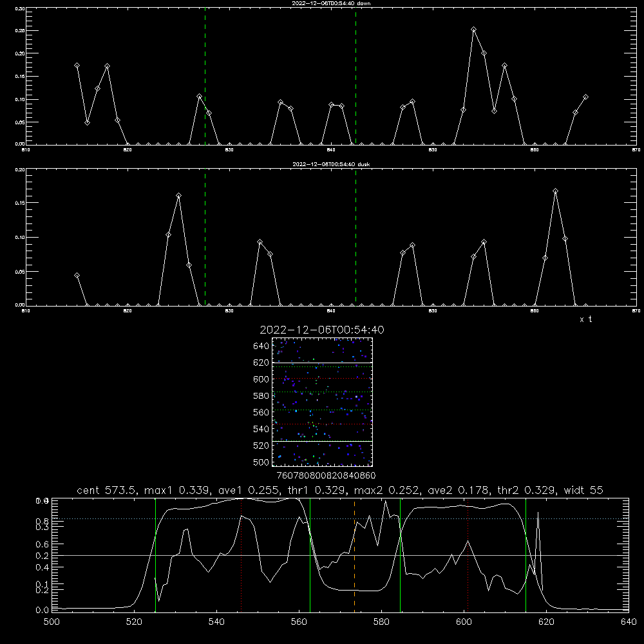Click the '560' label on the bottom plot x-axis
The height and width of the screenshot is (644, 644).
pos(299,622)
